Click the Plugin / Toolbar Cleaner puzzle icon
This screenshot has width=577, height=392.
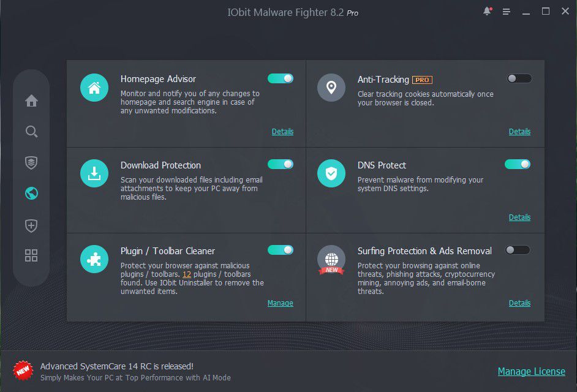click(x=94, y=260)
